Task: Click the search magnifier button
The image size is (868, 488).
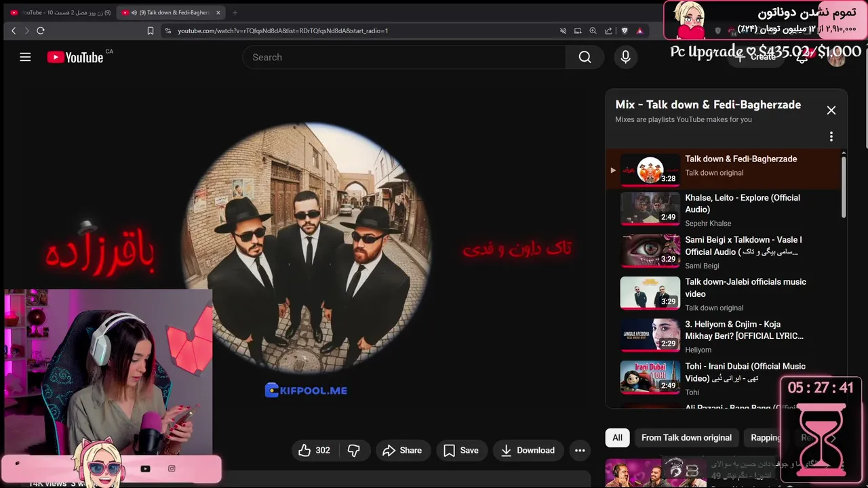Action: 585,58
